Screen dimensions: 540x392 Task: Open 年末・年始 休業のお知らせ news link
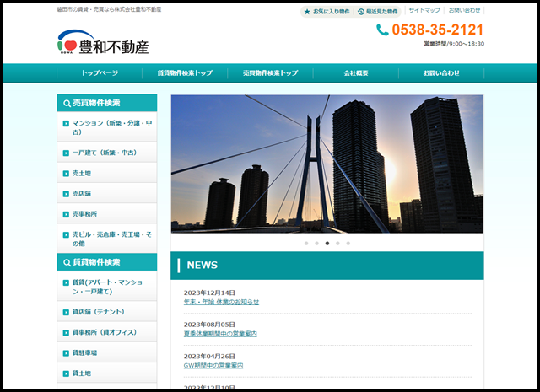[221, 302]
